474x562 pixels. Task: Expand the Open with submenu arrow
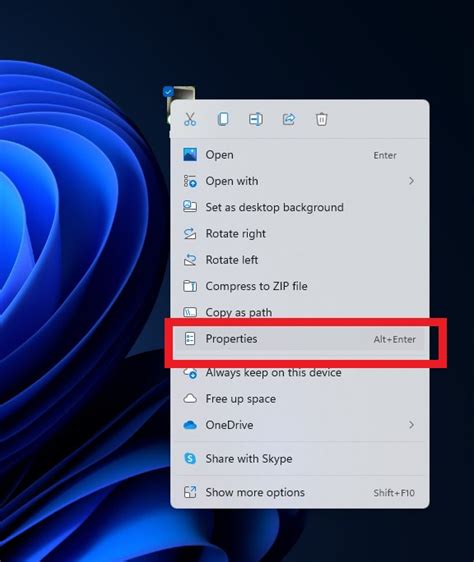[x=411, y=181]
